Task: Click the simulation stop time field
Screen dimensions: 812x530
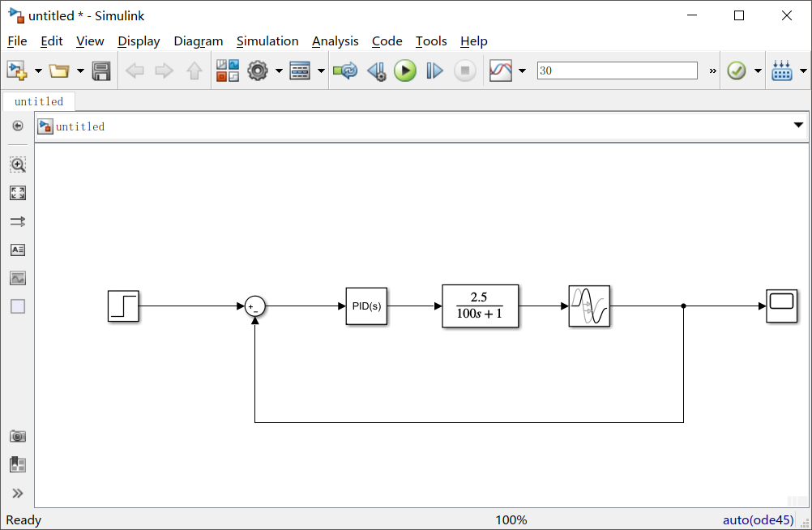Action: click(x=616, y=71)
